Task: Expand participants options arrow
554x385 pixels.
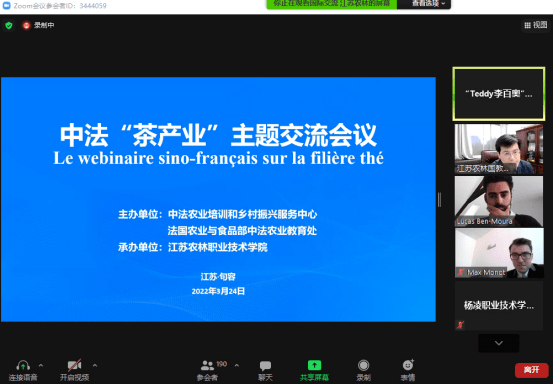Action: point(237,365)
